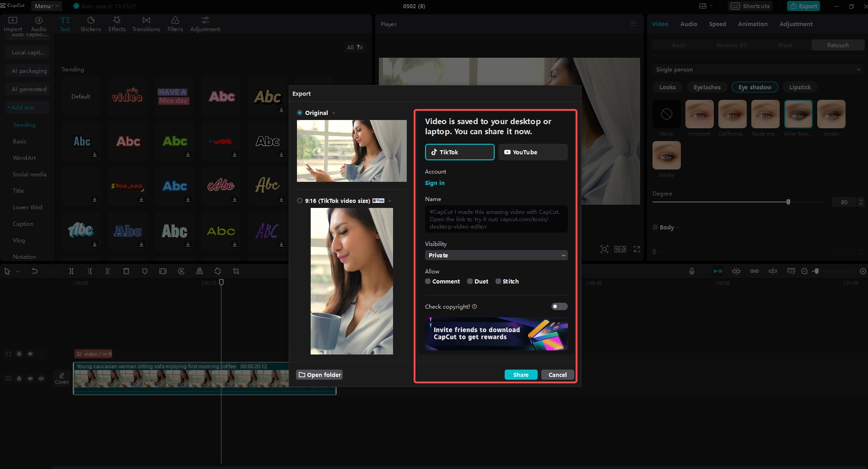Select the Lipstick retouch tab
This screenshot has height=469, width=868.
tap(800, 87)
